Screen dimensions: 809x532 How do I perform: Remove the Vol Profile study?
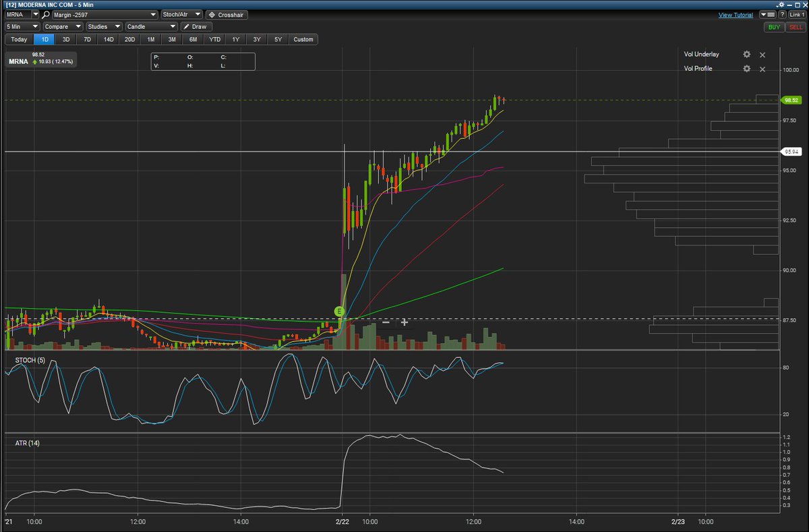point(762,69)
